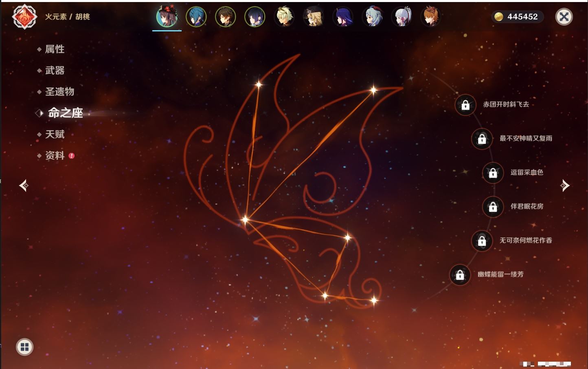Switch to the brown-haired Zhongli avatar
The image size is (588, 369).
click(226, 17)
